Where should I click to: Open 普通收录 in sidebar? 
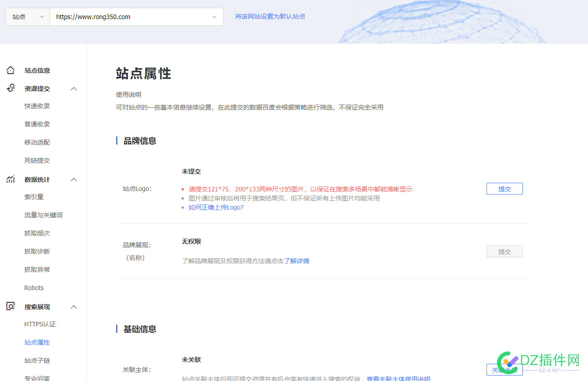[x=37, y=124]
